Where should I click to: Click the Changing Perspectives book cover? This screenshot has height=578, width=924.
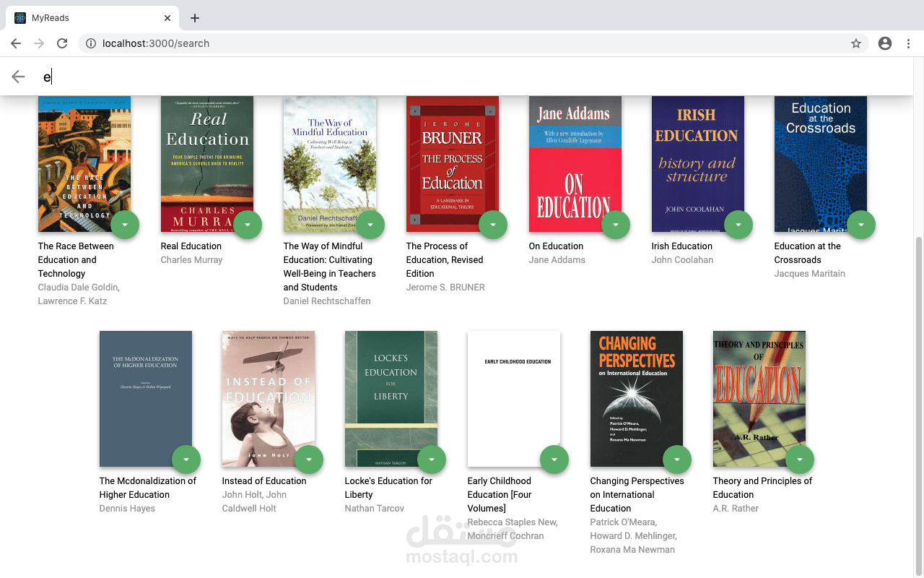coord(637,399)
